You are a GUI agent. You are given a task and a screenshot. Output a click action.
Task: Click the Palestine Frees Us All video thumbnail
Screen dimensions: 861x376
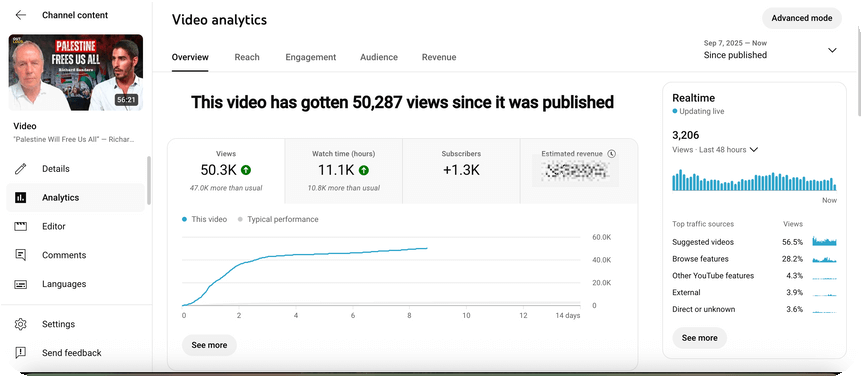(x=76, y=72)
